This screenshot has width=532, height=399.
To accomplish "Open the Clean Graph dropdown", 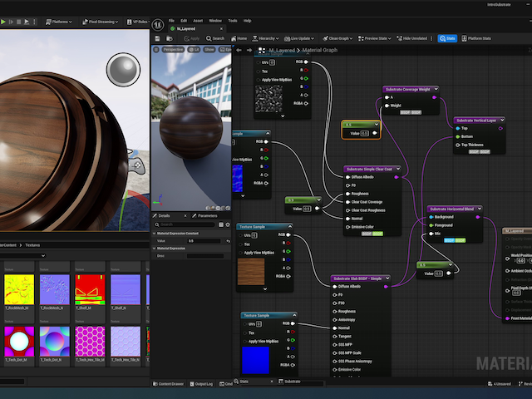I will click(x=337, y=39).
